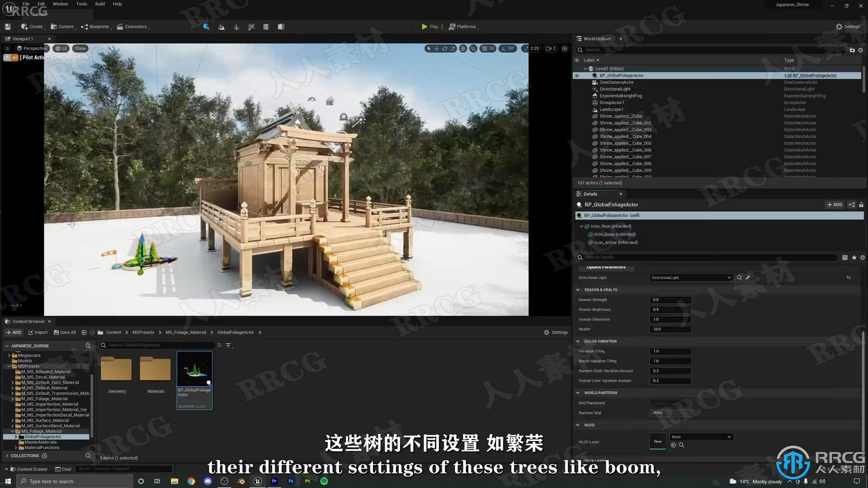Expand the COLLECTIONS section

point(7,456)
